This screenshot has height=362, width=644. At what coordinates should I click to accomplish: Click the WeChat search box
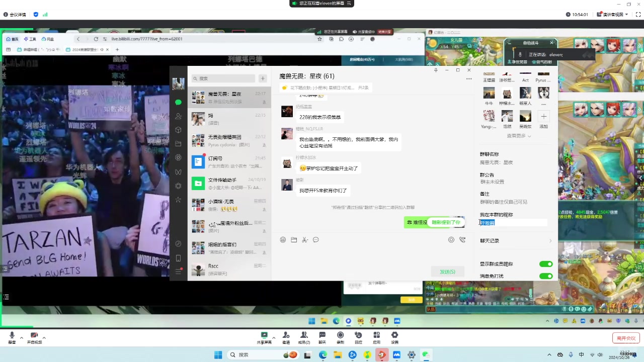[x=223, y=78]
